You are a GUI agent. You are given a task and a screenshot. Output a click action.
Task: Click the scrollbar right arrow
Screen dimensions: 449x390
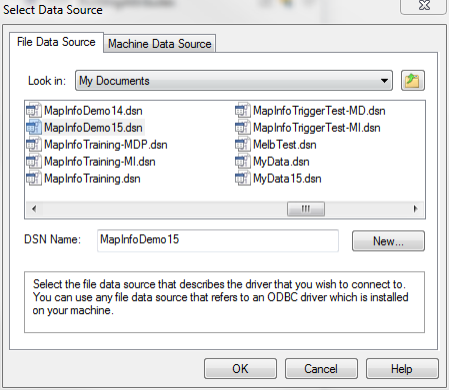[x=415, y=209]
